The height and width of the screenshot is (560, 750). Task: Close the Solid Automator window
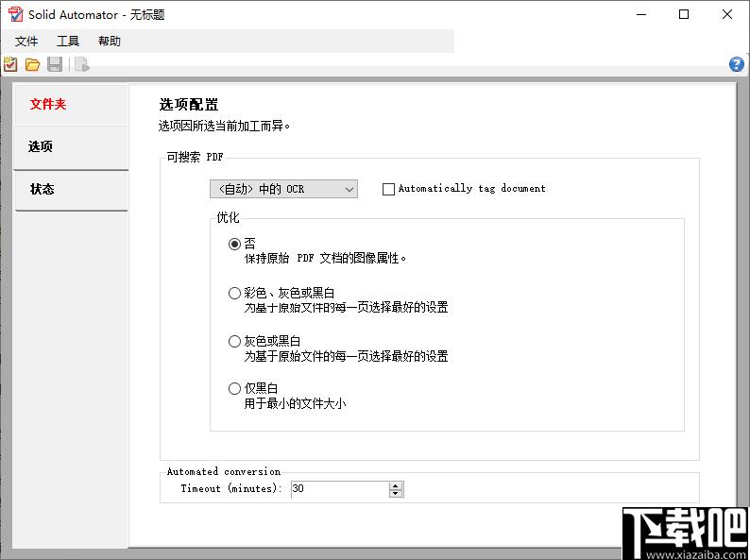(727, 14)
